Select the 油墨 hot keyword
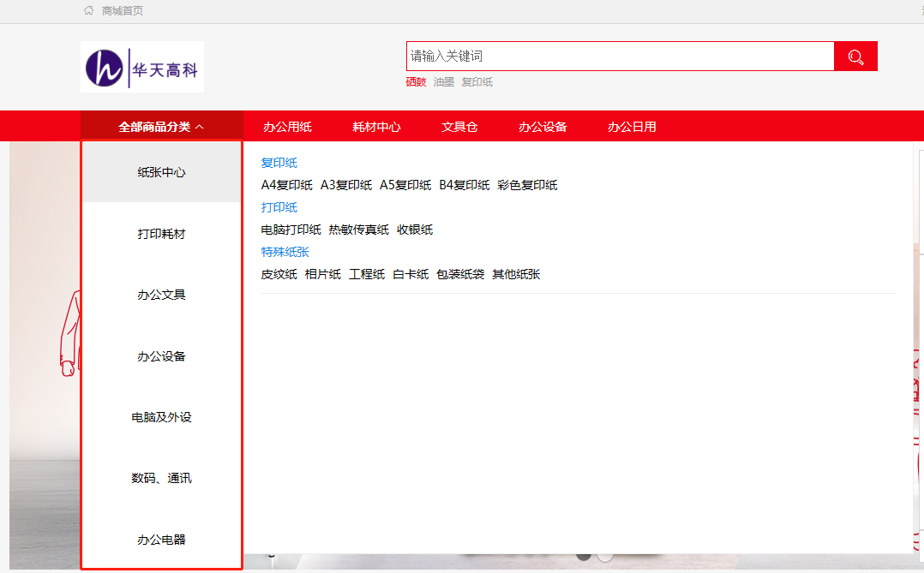This screenshot has width=924, height=573. [444, 82]
